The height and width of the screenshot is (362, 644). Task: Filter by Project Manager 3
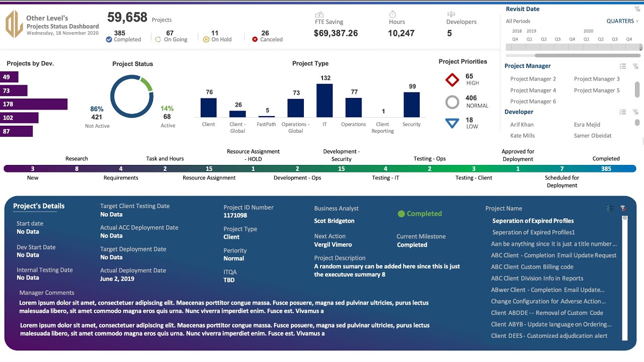pos(597,79)
